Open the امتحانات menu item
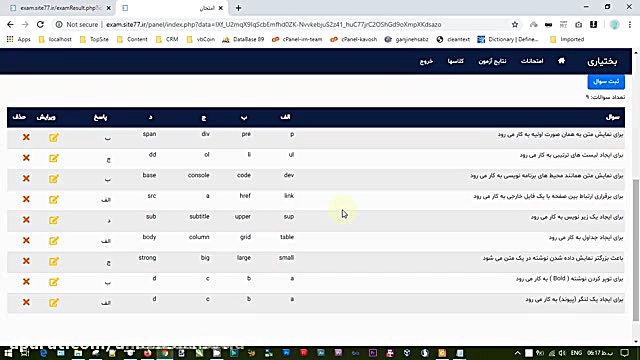The image size is (640, 360). (532, 61)
